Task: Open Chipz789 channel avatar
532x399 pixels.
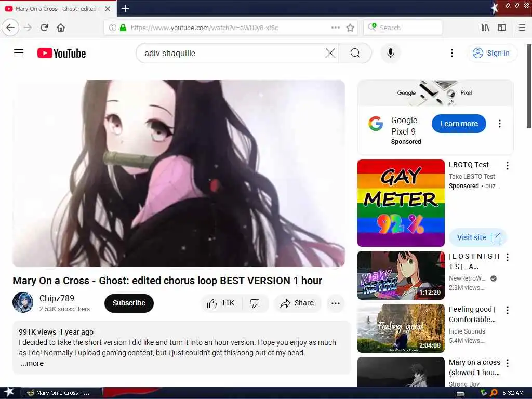Action: pos(23,302)
